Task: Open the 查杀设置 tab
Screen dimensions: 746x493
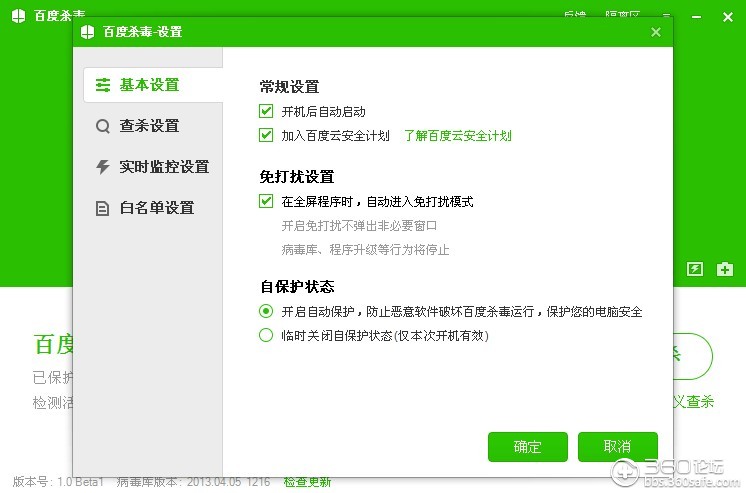Action: [149, 126]
